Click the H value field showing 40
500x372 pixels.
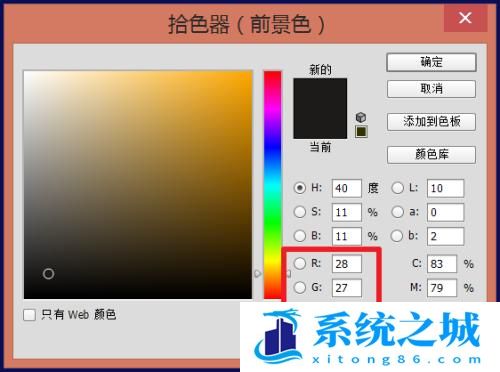[x=347, y=188]
